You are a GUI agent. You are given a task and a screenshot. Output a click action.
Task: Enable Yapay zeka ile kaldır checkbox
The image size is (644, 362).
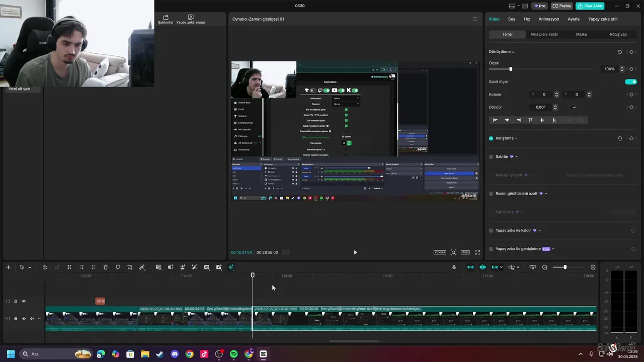(x=491, y=231)
